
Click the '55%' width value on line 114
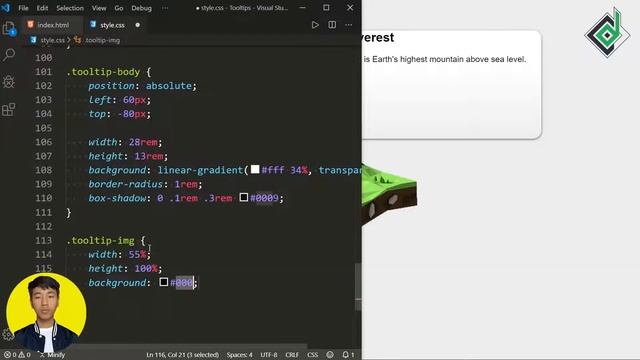[x=137, y=254]
